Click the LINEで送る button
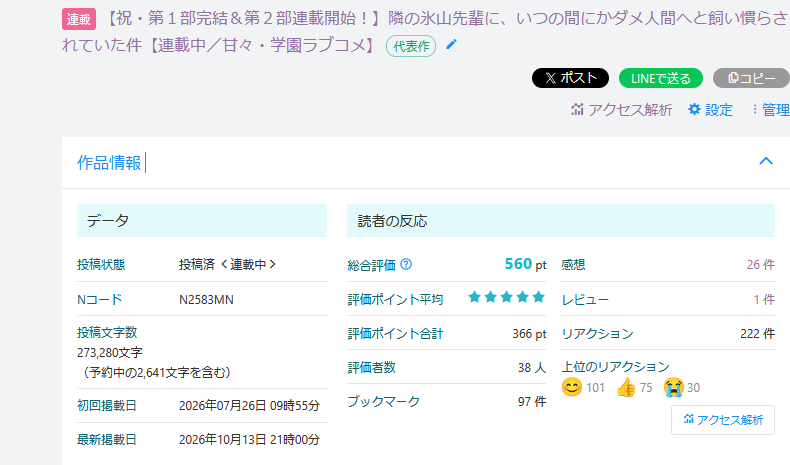The width and height of the screenshot is (790, 465). point(661,78)
